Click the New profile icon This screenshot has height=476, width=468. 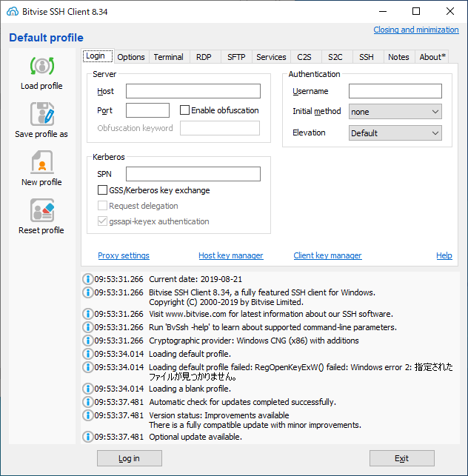click(x=42, y=162)
